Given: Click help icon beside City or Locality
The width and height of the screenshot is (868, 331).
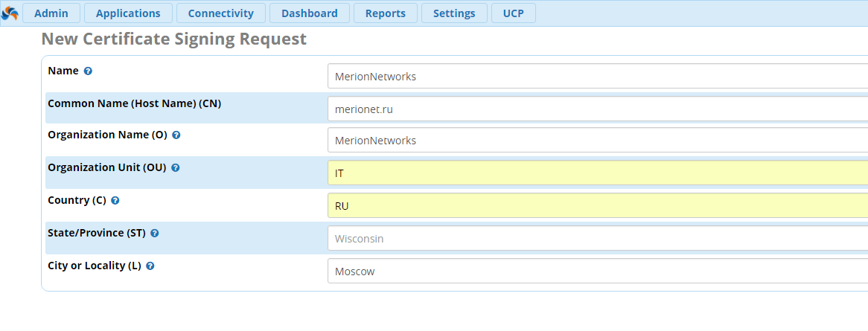Looking at the screenshot, I should (x=150, y=266).
